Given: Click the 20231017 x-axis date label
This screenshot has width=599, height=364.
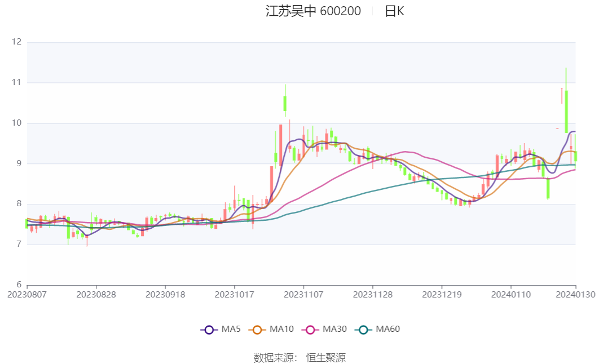Looking at the screenshot, I should point(234,295).
